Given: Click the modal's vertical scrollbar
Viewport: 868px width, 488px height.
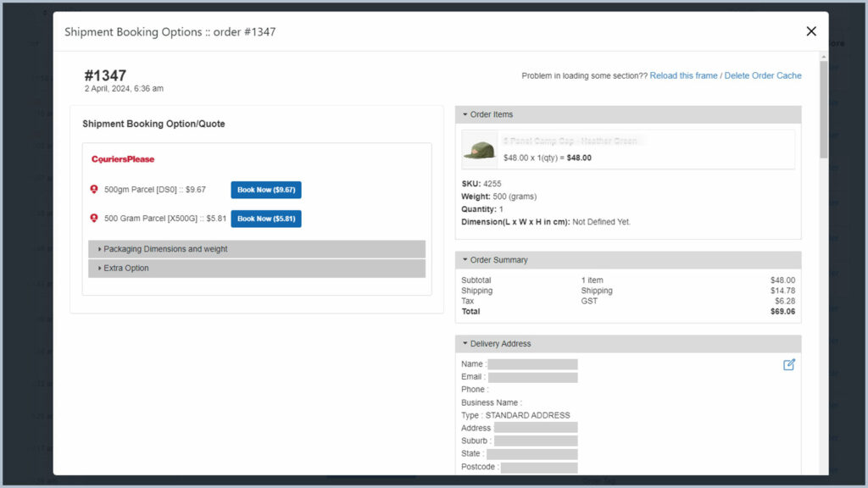Looking at the screenshot, I should [x=823, y=110].
